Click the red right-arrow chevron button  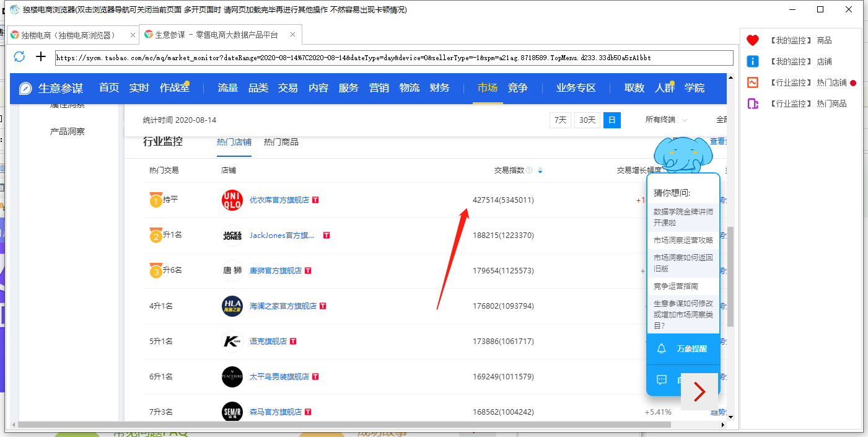tap(699, 391)
